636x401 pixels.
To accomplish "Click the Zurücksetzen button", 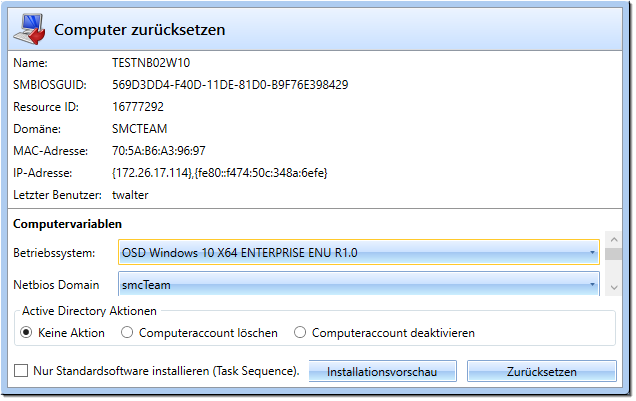I will point(541,371).
